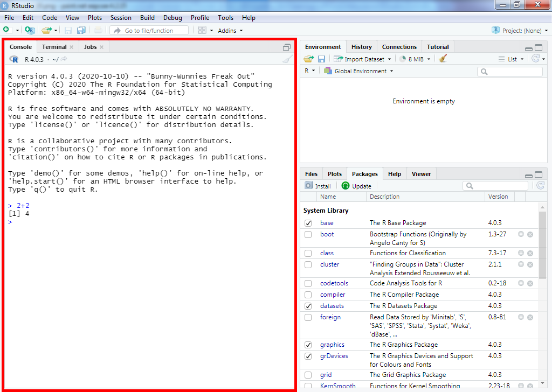The image size is (552, 392).
Task: Remove the boot package with its X icon
Action: pyautogui.click(x=530, y=234)
